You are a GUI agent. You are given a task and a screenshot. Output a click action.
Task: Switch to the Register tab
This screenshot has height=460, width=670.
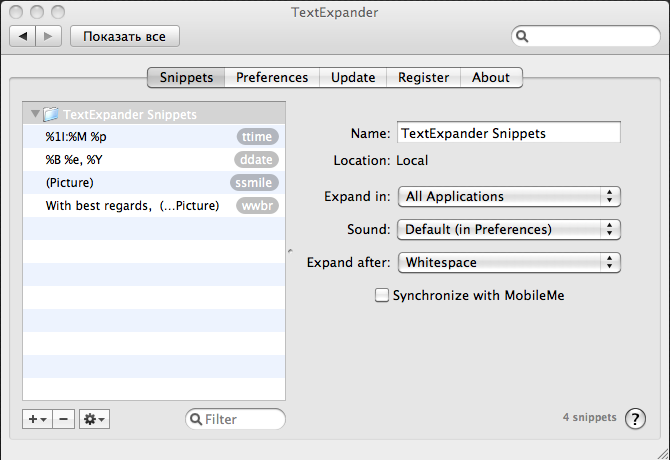click(x=423, y=77)
